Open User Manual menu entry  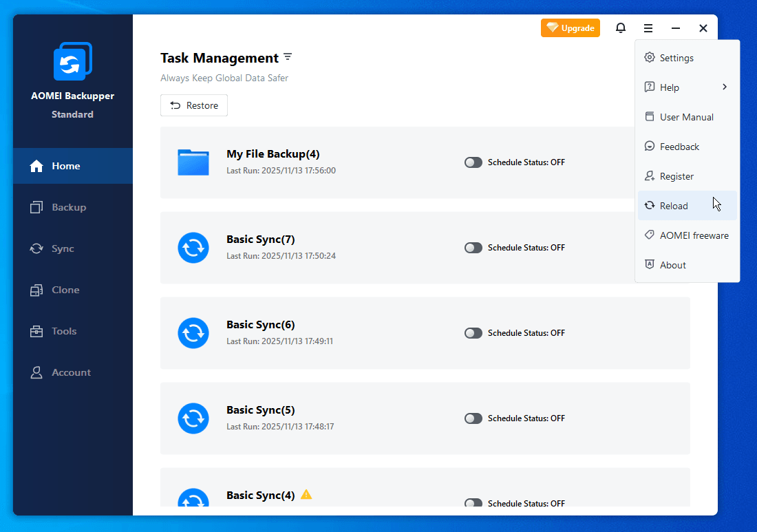pyautogui.click(x=686, y=117)
